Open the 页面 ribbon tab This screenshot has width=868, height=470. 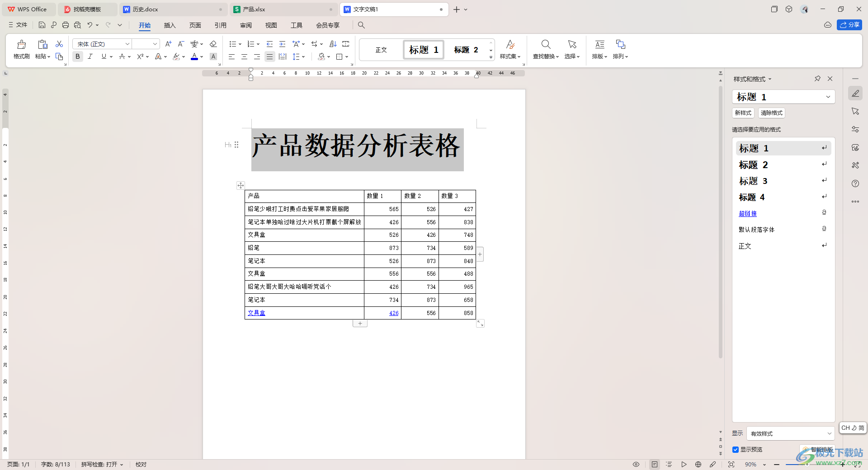(x=195, y=25)
